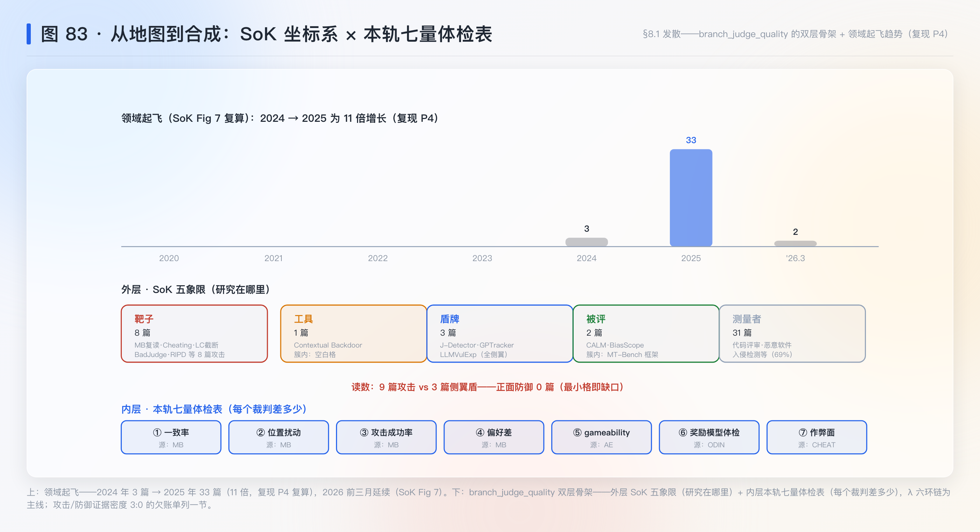The height and width of the screenshot is (532, 980).
Task: Click the 2025 axis label
Action: pos(691,258)
